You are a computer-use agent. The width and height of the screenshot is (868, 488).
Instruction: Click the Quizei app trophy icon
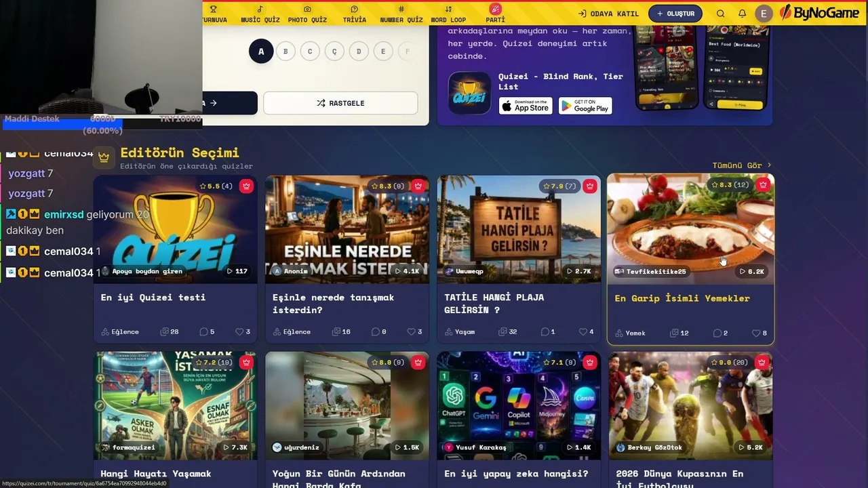click(469, 93)
